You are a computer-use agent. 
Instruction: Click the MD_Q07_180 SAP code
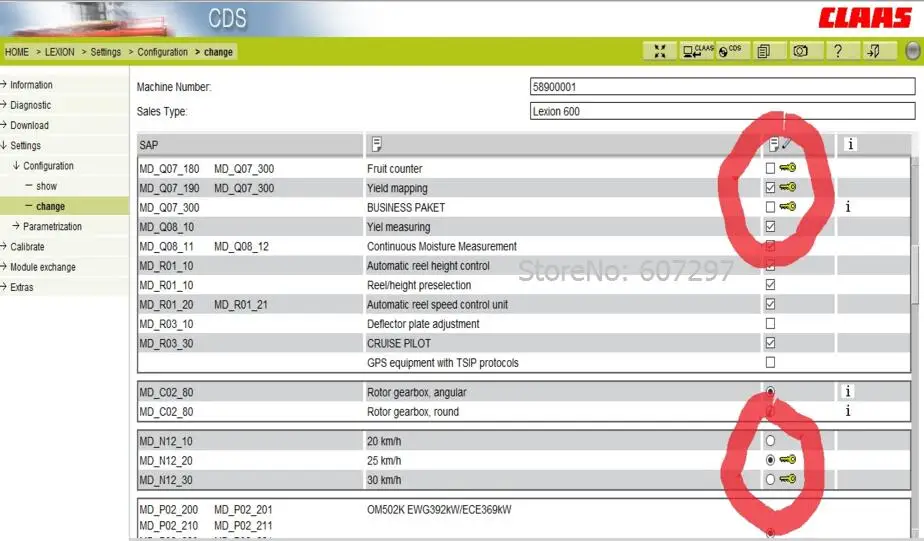(170, 169)
